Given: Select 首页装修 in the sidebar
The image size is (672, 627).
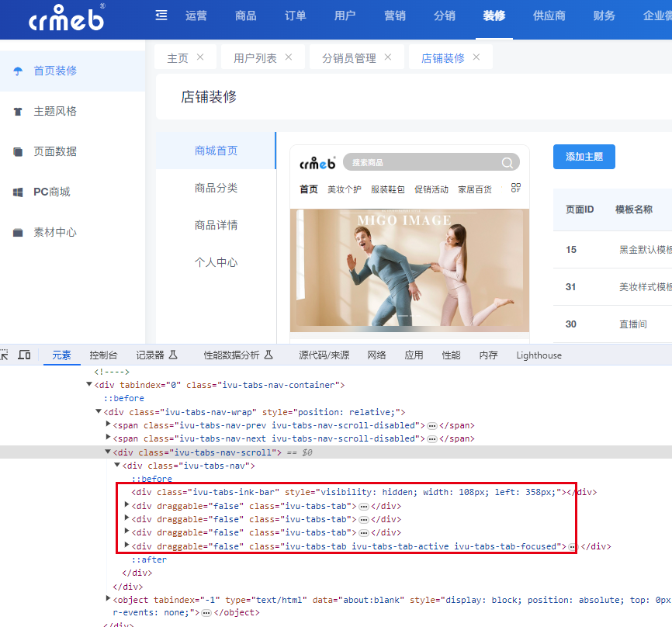Looking at the screenshot, I should [72, 71].
